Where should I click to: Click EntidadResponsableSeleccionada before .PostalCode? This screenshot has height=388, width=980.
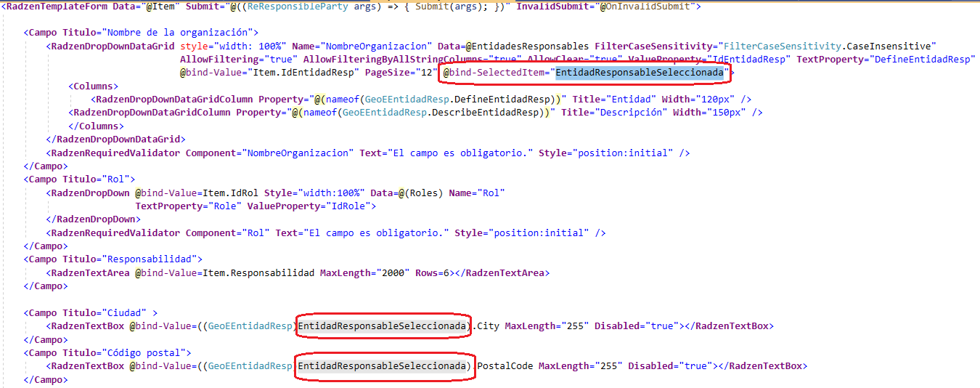click(x=382, y=366)
